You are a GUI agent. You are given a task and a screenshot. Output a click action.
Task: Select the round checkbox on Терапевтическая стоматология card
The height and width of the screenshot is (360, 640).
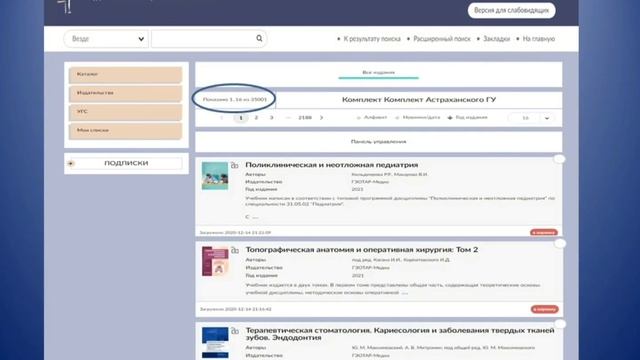click(560, 324)
